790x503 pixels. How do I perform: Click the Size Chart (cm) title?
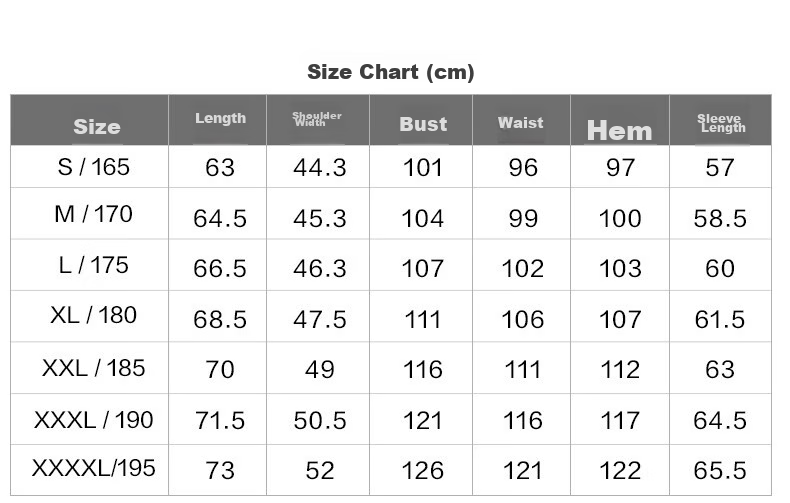point(390,72)
